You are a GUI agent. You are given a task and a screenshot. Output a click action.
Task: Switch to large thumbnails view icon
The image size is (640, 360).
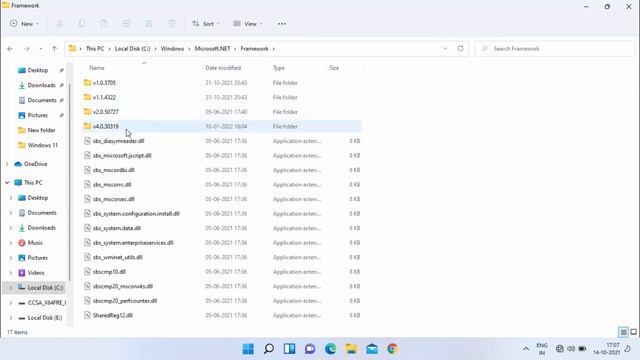[633, 332]
